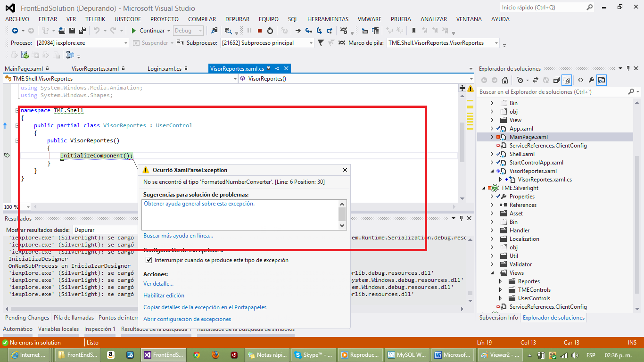Collapse the VisorReportes.xaml tree node
This screenshot has width=644, height=362.
click(x=492, y=171)
